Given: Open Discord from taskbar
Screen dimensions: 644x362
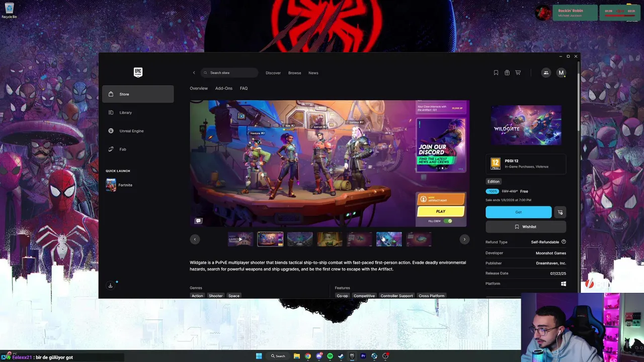Looking at the screenshot, I should 319,356.
